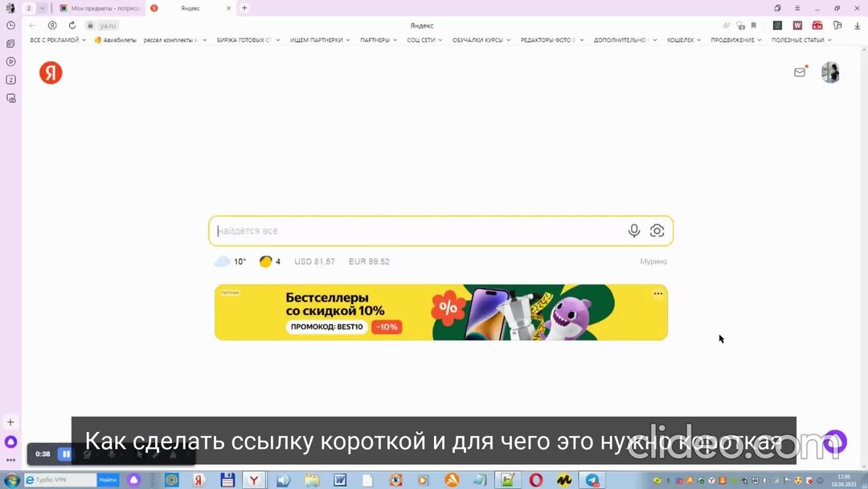
Task: Open mail via the envelope icon
Action: (800, 72)
